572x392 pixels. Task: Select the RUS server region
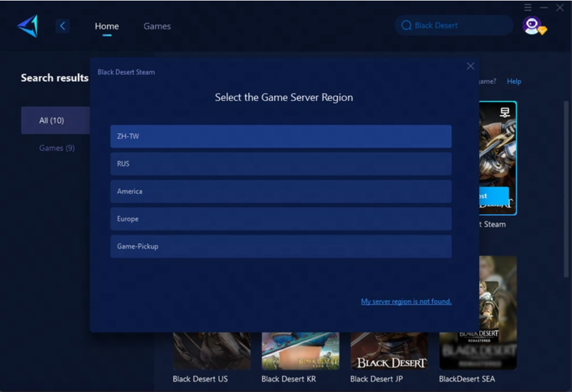tap(281, 164)
